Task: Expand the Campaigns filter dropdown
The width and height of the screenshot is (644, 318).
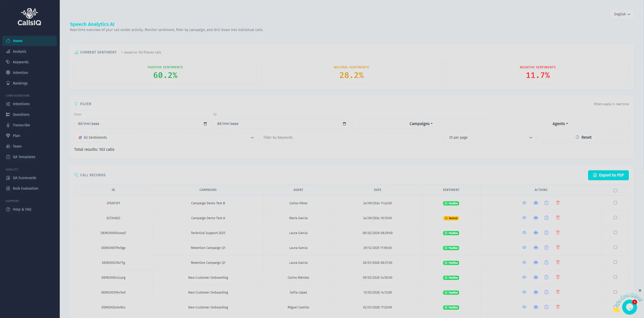Action: (421, 124)
